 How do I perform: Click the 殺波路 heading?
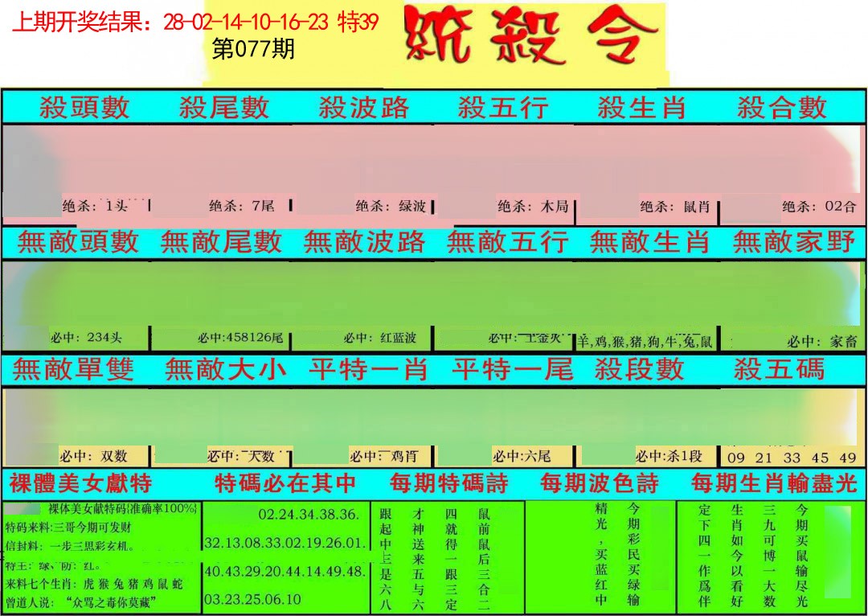363,107
